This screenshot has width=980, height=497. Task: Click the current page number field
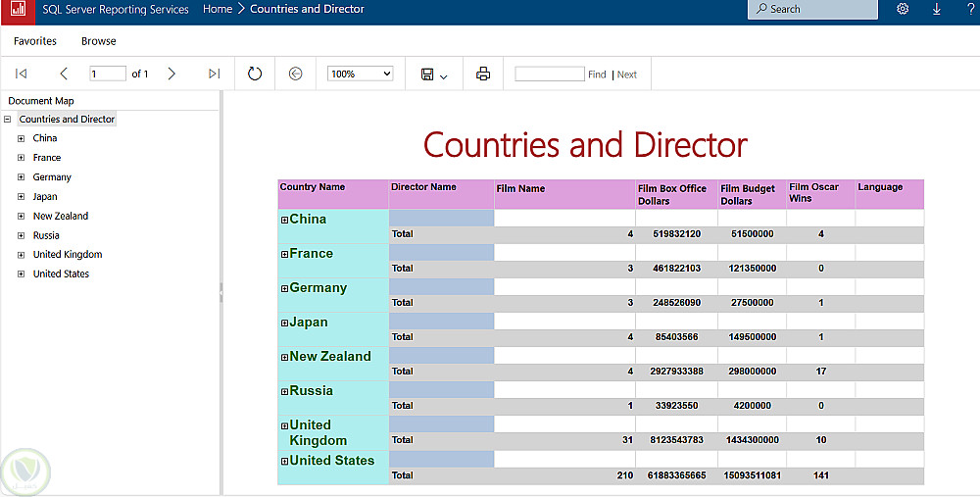[107, 74]
